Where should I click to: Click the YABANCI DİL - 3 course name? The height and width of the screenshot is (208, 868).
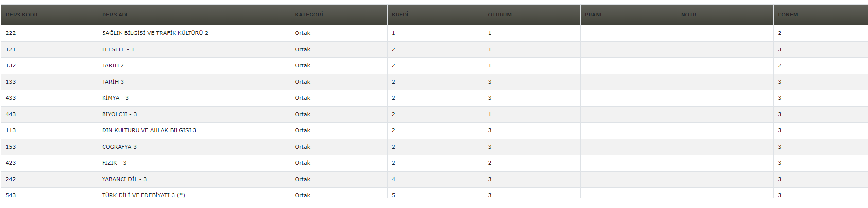tap(124, 179)
